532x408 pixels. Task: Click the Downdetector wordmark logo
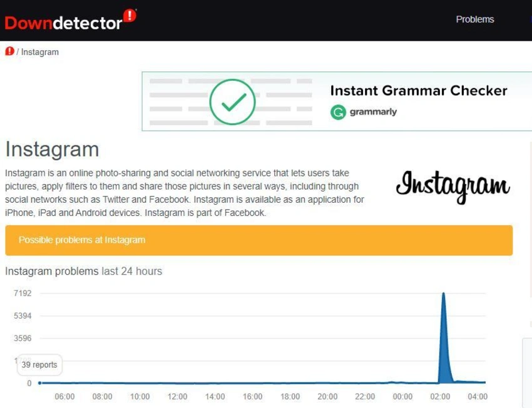(x=63, y=23)
